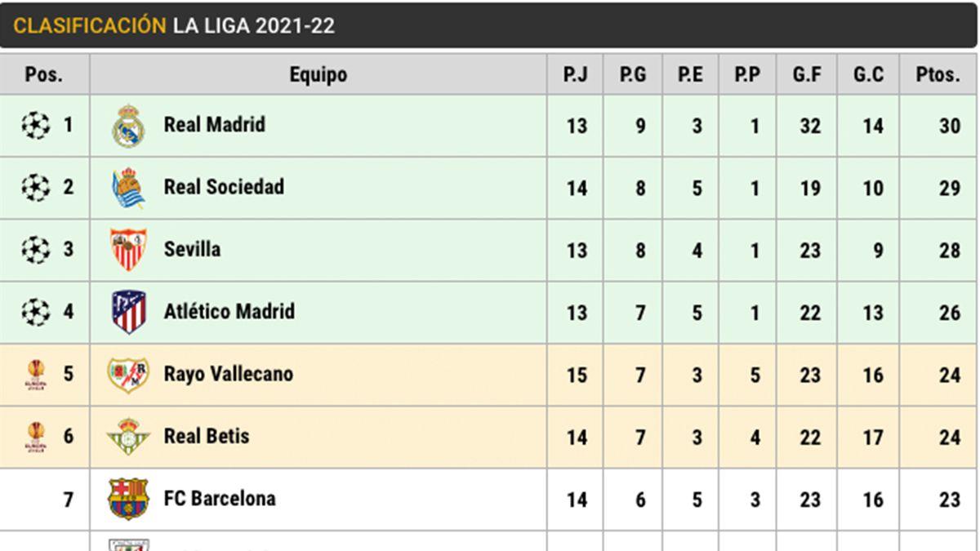
Task: Click the Real Sociedad crest icon
Action: pos(128,188)
